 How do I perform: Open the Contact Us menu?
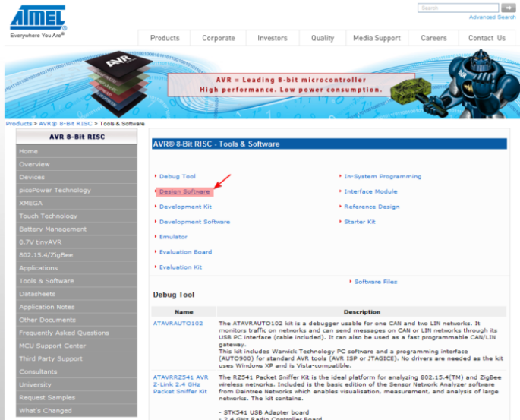pos(487,38)
